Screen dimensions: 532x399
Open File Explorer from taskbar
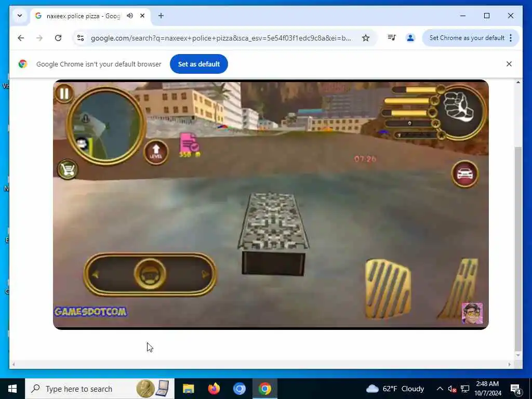[188, 389]
